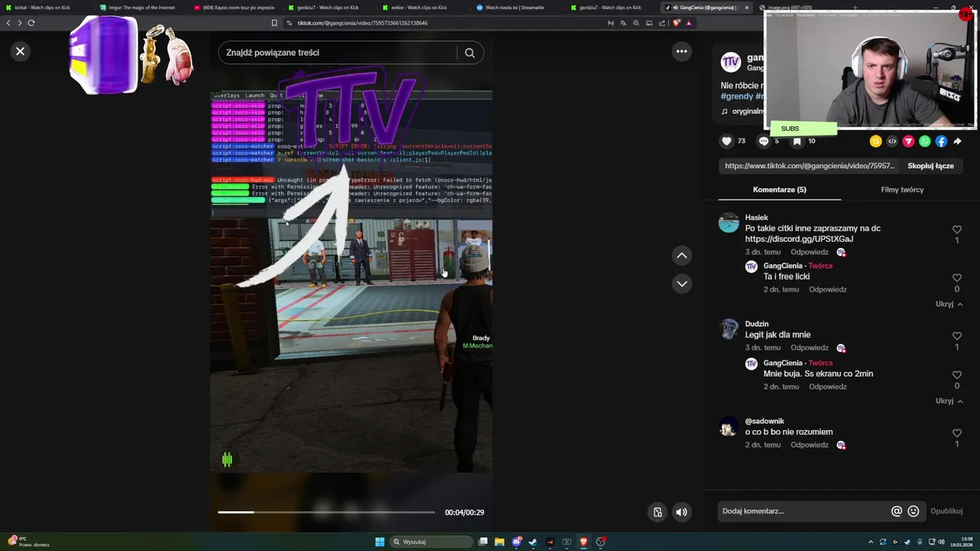Click the taskbar Wyszukaj search box

coord(431,542)
